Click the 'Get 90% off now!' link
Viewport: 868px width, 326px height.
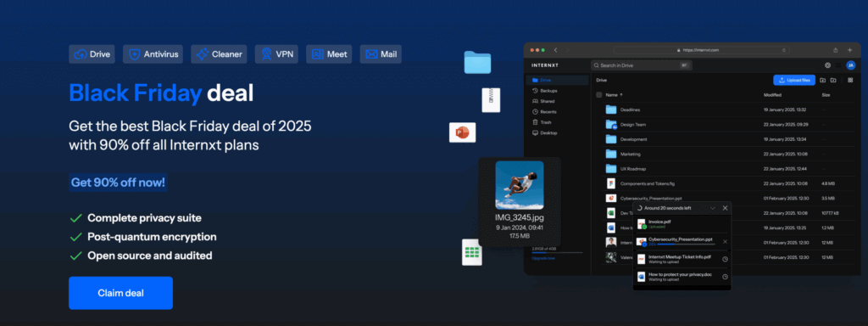pos(118,182)
